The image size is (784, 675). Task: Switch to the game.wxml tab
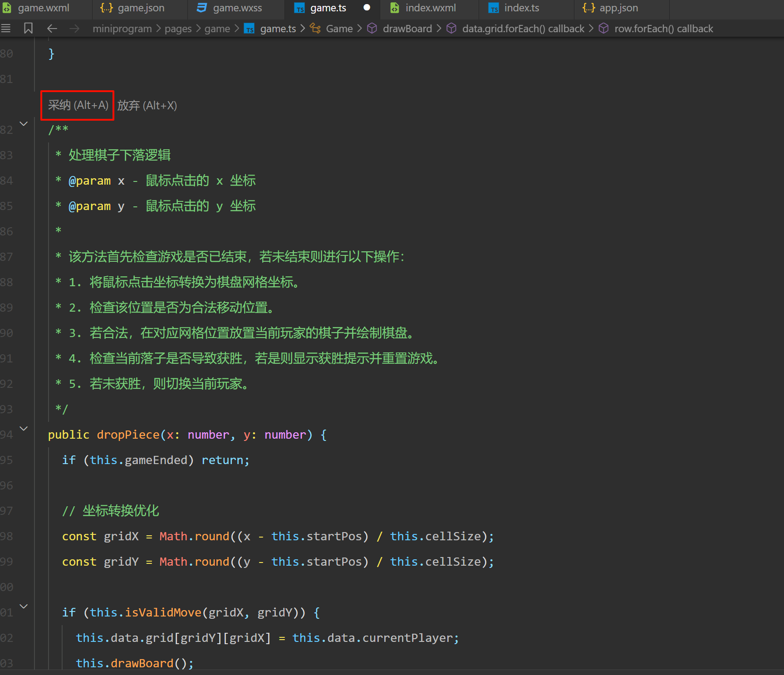[44, 8]
